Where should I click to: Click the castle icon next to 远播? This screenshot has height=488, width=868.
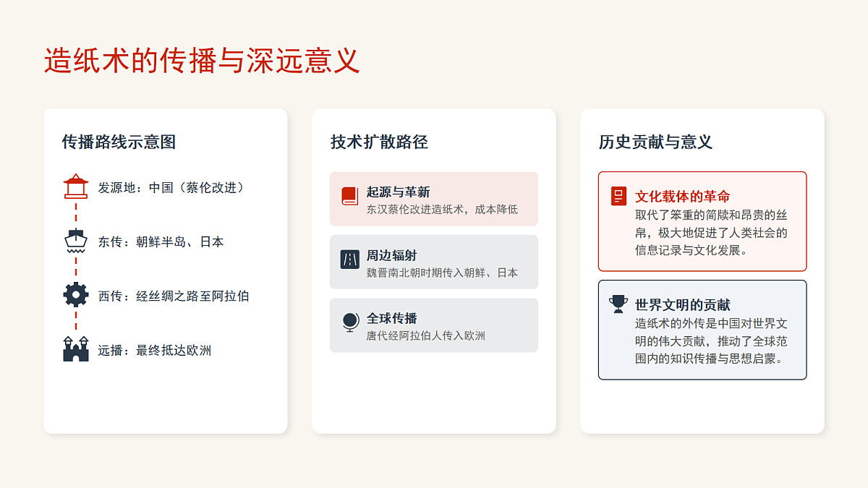(75, 350)
